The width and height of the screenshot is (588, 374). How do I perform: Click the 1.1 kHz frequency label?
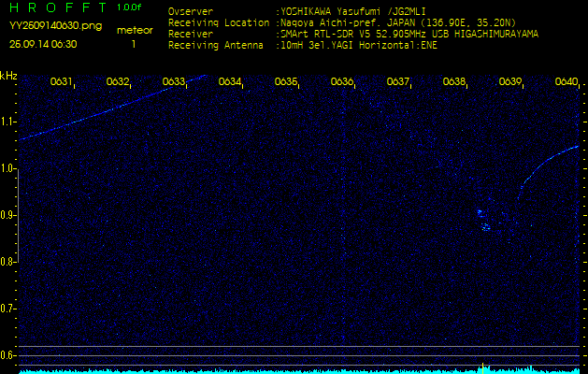[8, 122]
